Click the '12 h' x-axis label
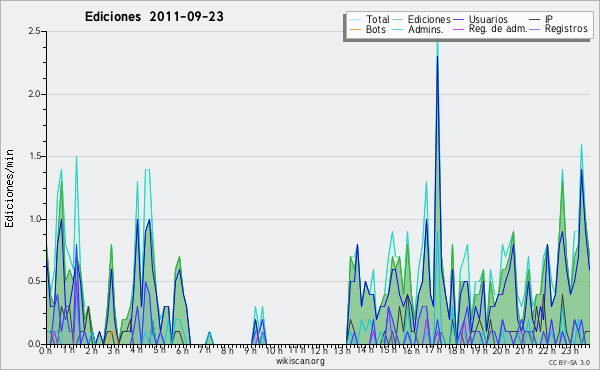The width and height of the screenshot is (600, 370). pos(319,350)
